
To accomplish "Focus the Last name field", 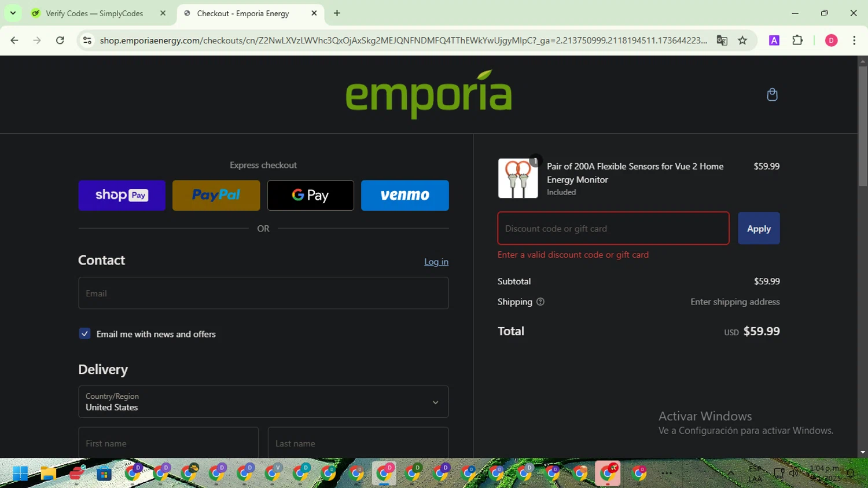I will (358, 443).
